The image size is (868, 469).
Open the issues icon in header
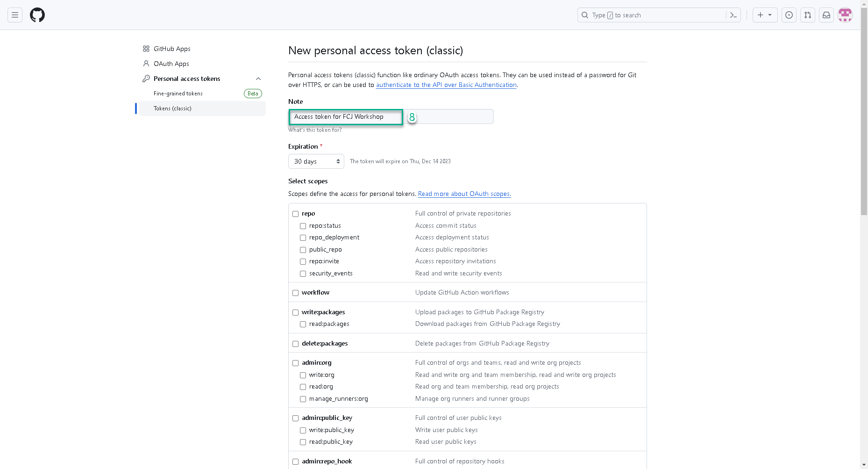(789, 15)
